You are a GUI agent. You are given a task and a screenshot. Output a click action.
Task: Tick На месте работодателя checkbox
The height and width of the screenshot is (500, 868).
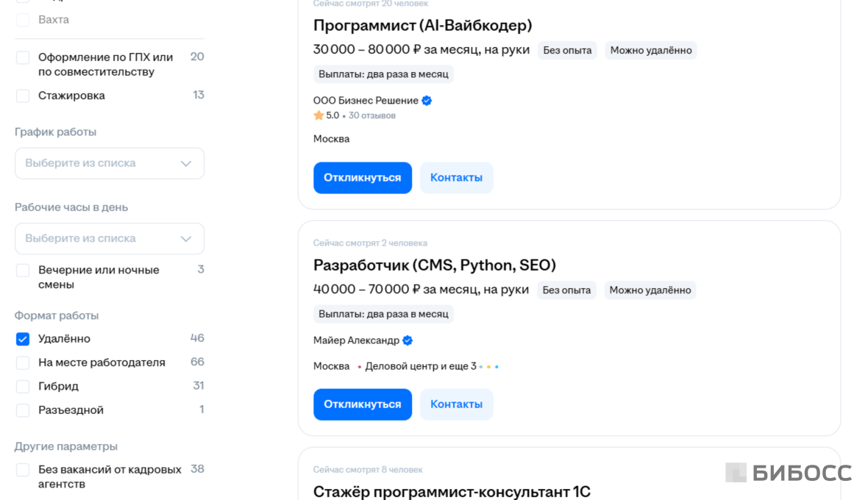[x=23, y=362]
